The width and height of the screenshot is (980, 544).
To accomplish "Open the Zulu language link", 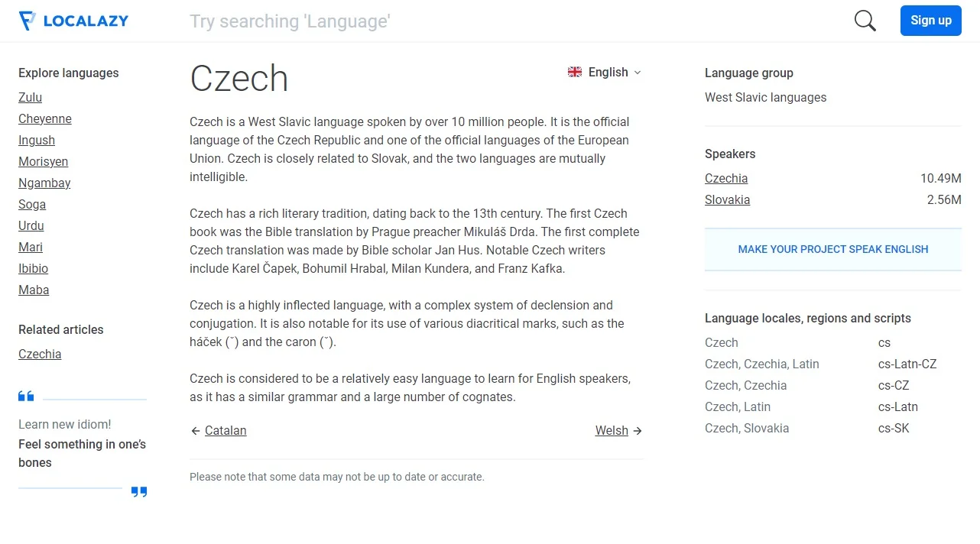I will click(x=30, y=98).
